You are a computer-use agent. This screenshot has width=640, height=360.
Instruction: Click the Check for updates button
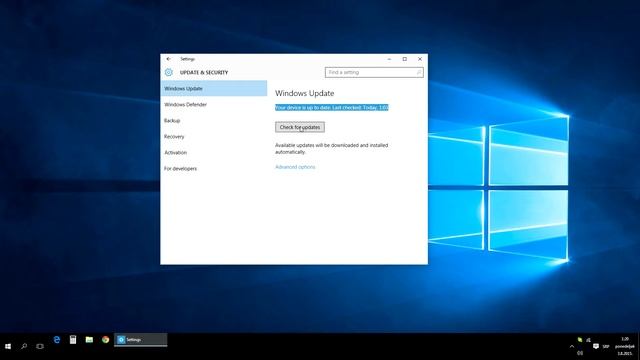point(300,127)
